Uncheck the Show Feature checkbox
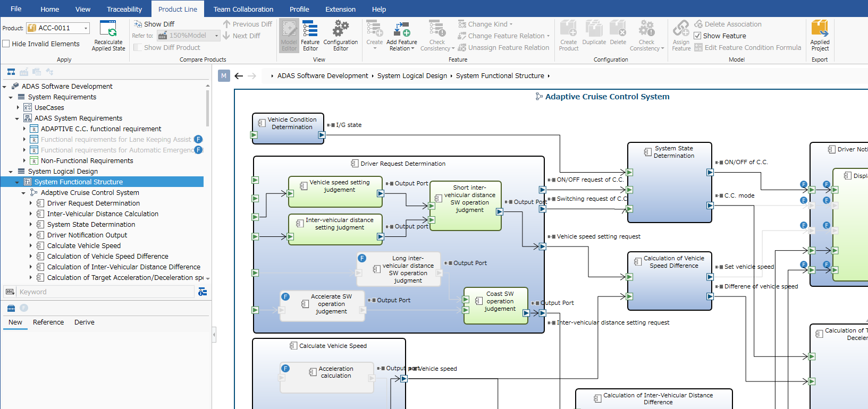 (x=698, y=36)
